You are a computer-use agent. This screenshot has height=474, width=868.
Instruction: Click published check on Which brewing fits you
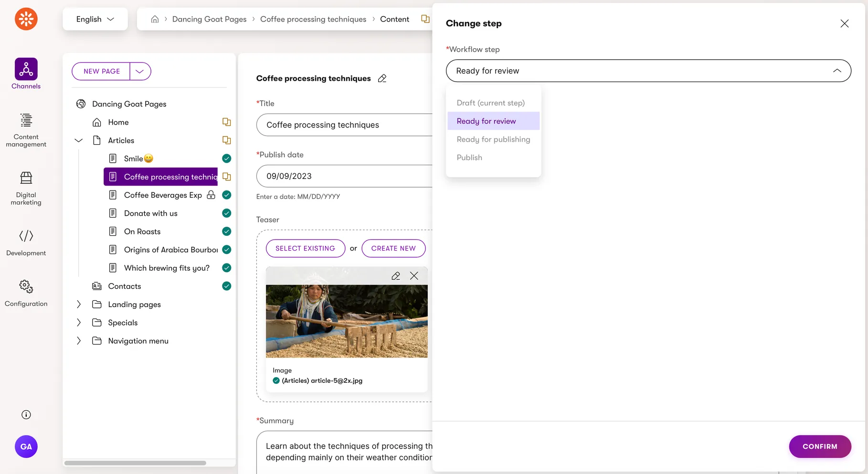coord(227,268)
